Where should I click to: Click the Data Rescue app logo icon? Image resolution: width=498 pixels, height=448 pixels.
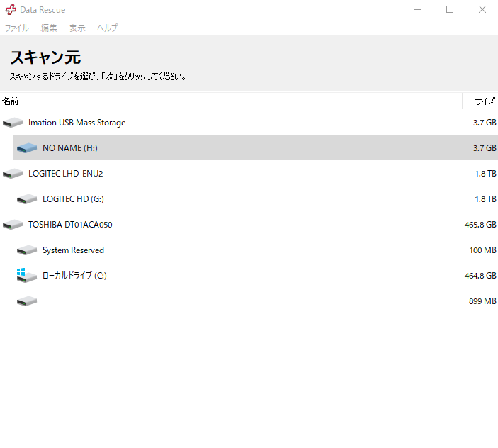11,10
